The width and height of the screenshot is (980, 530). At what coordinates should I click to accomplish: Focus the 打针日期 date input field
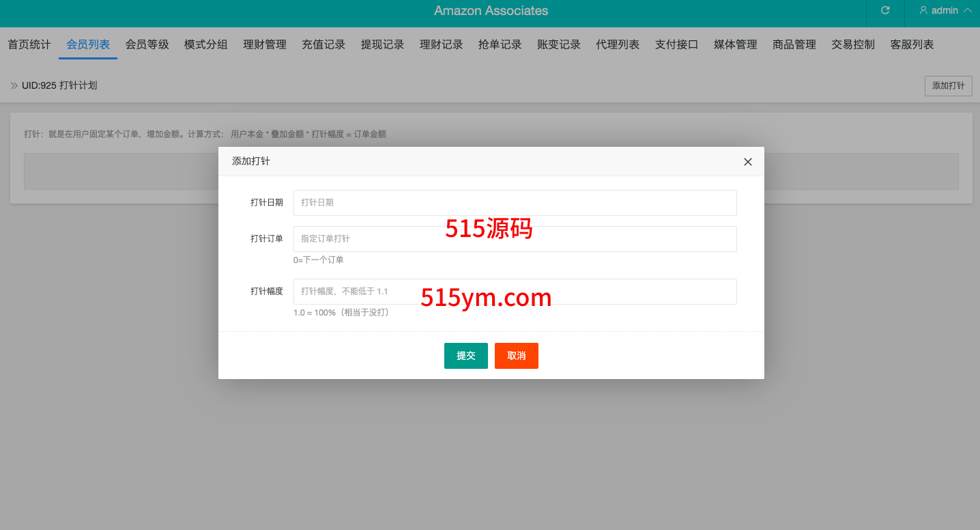(x=515, y=203)
